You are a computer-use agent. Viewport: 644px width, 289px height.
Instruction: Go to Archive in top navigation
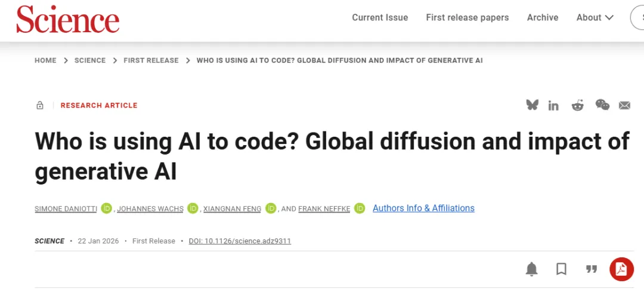tap(542, 17)
